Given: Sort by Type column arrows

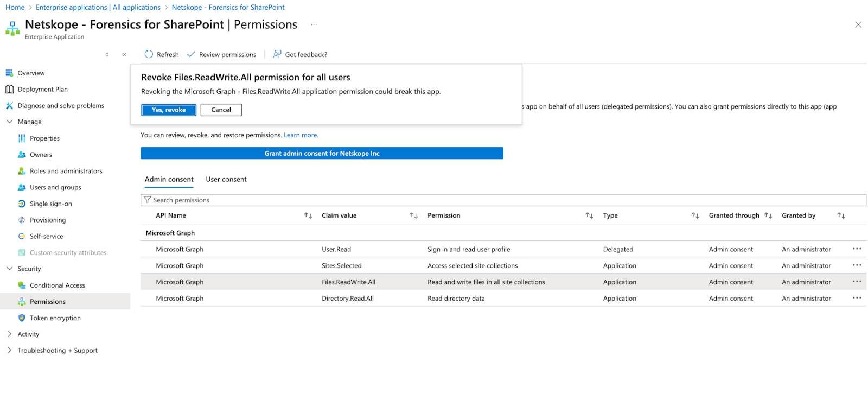Looking at the screenshot, I should [695, 215].
